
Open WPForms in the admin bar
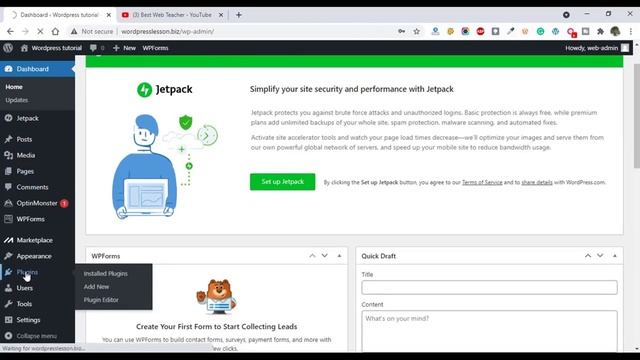point(155,48)
